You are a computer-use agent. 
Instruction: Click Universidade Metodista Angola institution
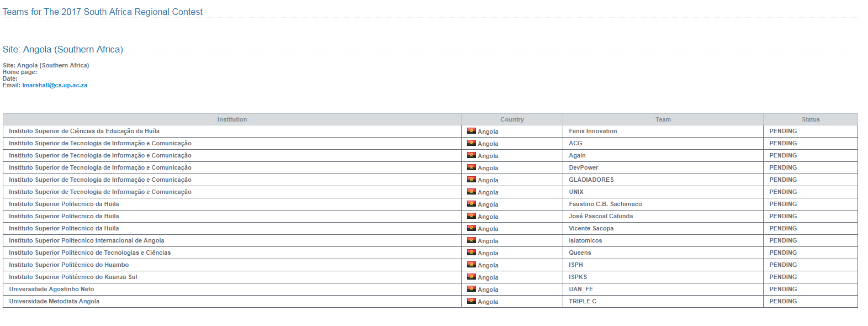(x=54, y=301)
